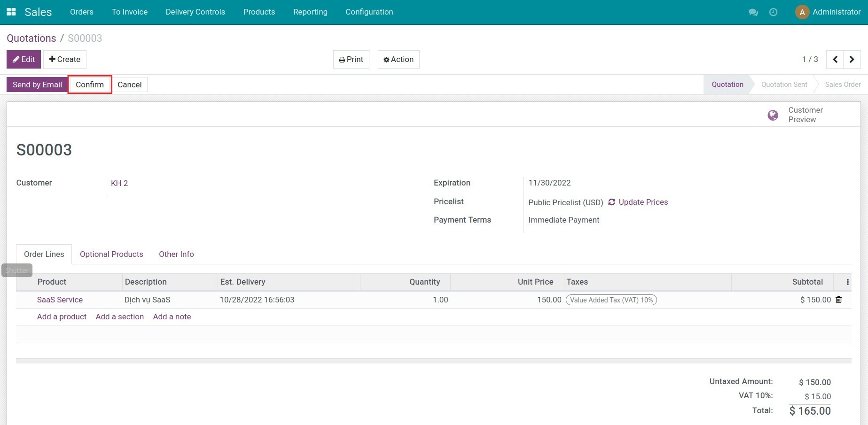This screenshot has height=425, width=868.
Task: Send the quotation by Email
Action: click(37, 85)
